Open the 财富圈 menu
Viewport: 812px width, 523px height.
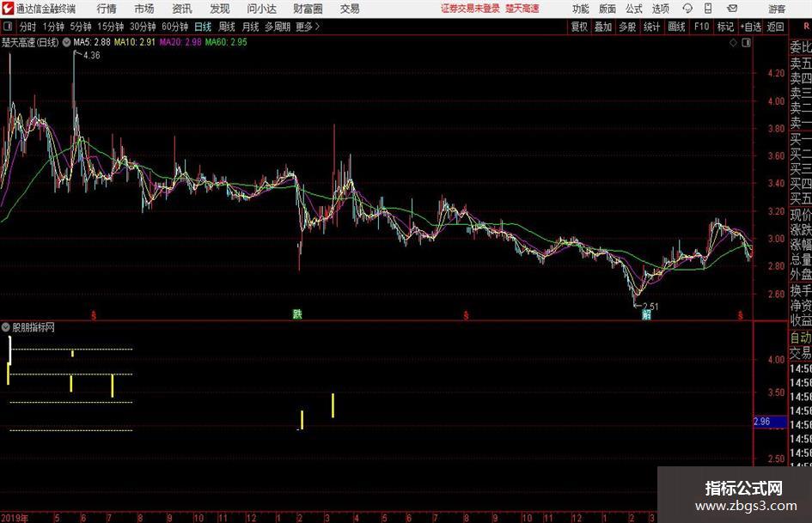[308, 9]
